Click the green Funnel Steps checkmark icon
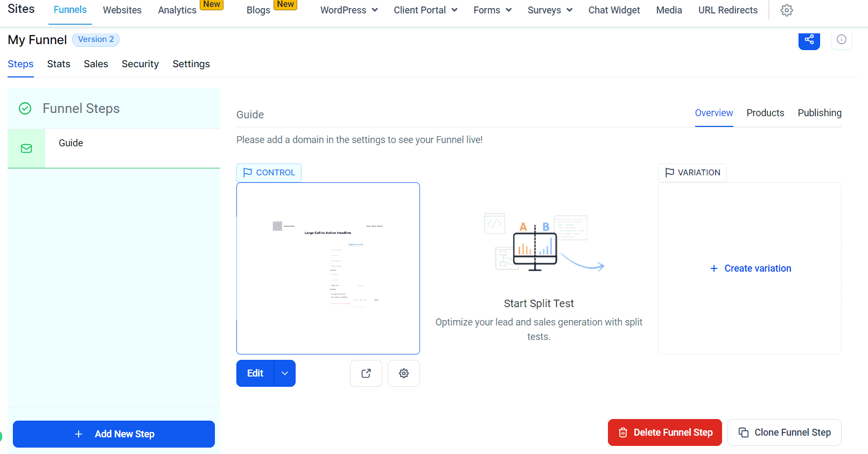This screenshot has height=454, width=868. click(x=25, y=109)
